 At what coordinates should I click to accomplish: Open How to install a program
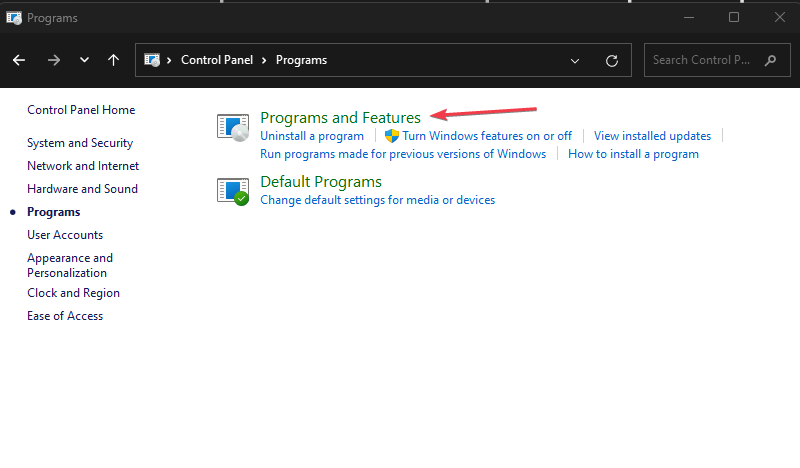coord(633,154)
